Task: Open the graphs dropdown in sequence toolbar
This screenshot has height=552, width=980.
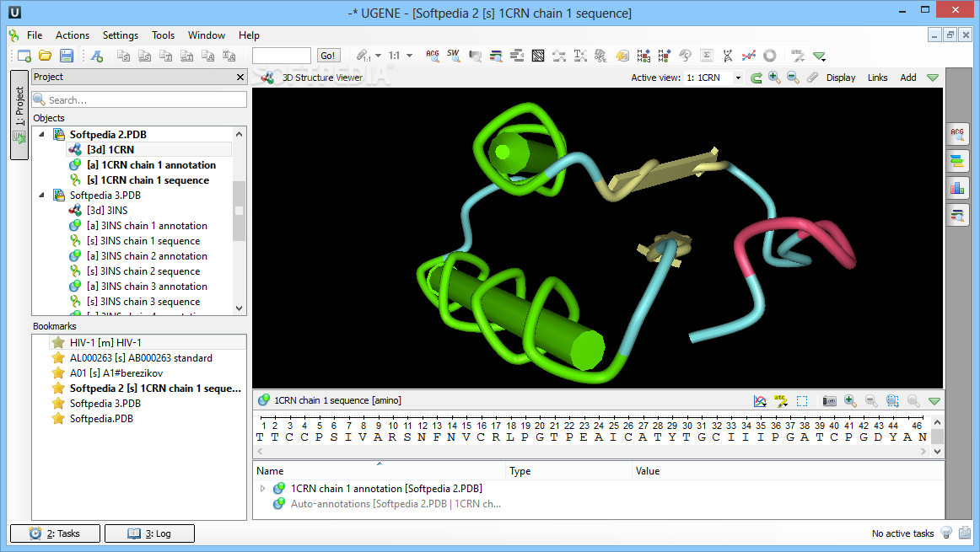Action: tap(760, 401)
